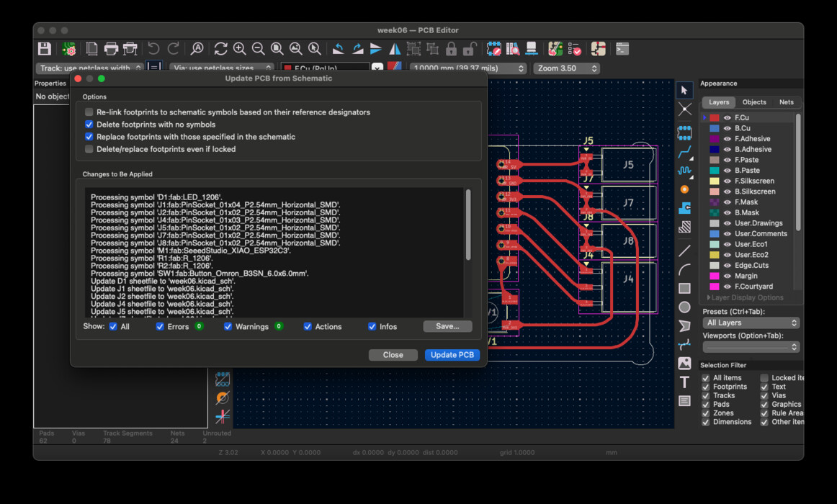
Task: Open the All Layers presets dropdown
Action: click(751, 323)
